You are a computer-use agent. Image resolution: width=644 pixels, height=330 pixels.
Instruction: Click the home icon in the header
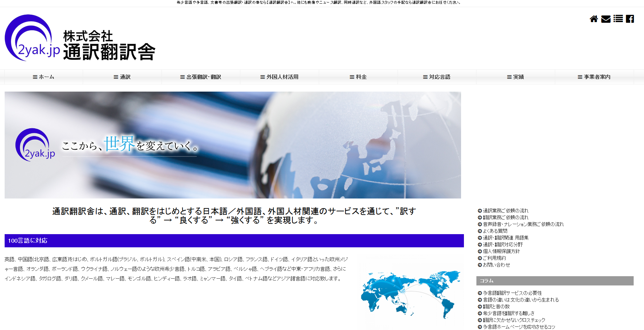(x=593, y=19)
